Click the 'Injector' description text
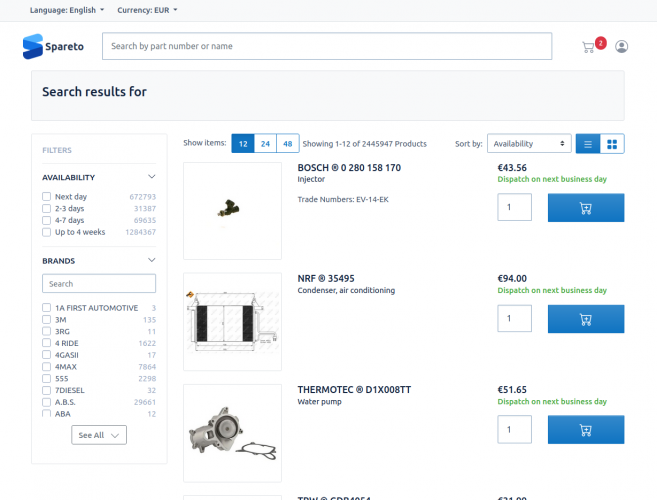The image size is (657, 500). (x=311, y=179)
